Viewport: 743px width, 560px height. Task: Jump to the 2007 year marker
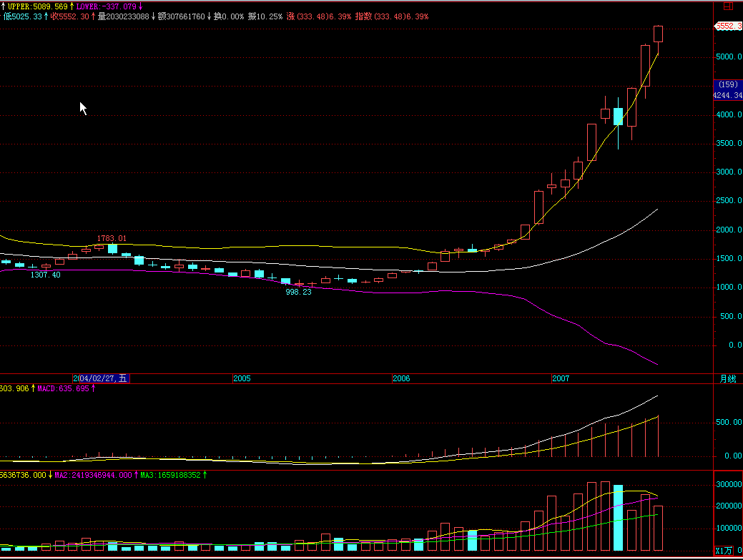tap(561, 378)
